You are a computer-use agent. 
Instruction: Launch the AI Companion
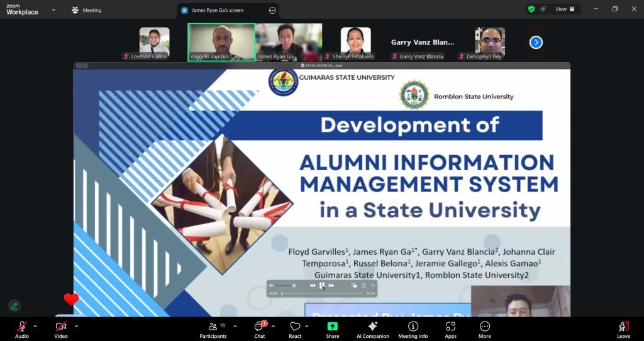pos(372,328)
